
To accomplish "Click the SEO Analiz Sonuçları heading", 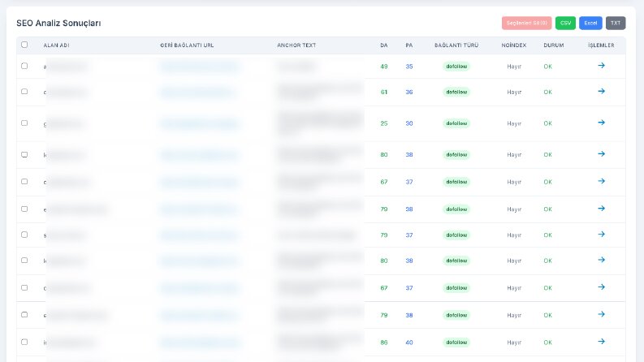I will point(58,24).
